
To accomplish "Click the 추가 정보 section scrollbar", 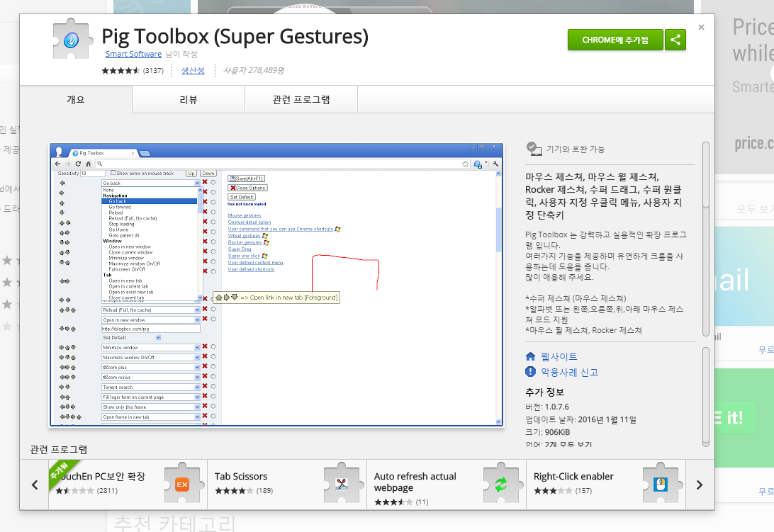I will pos(706,397).
